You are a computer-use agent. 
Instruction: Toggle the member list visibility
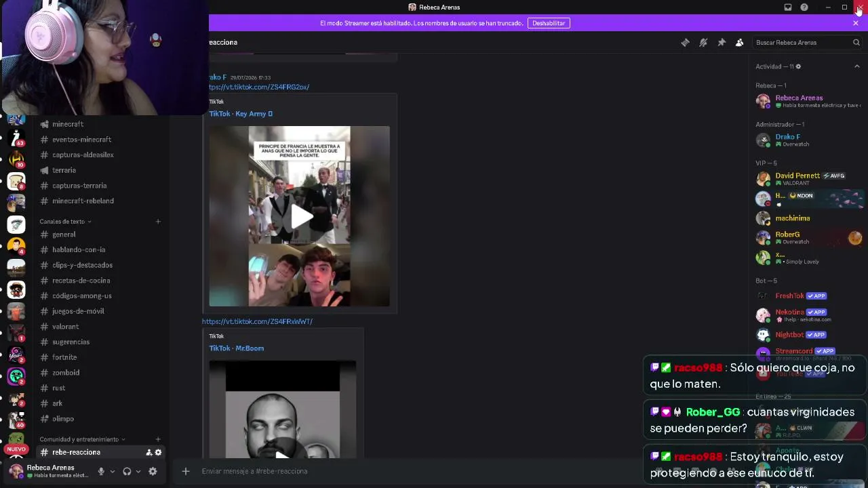740,42
